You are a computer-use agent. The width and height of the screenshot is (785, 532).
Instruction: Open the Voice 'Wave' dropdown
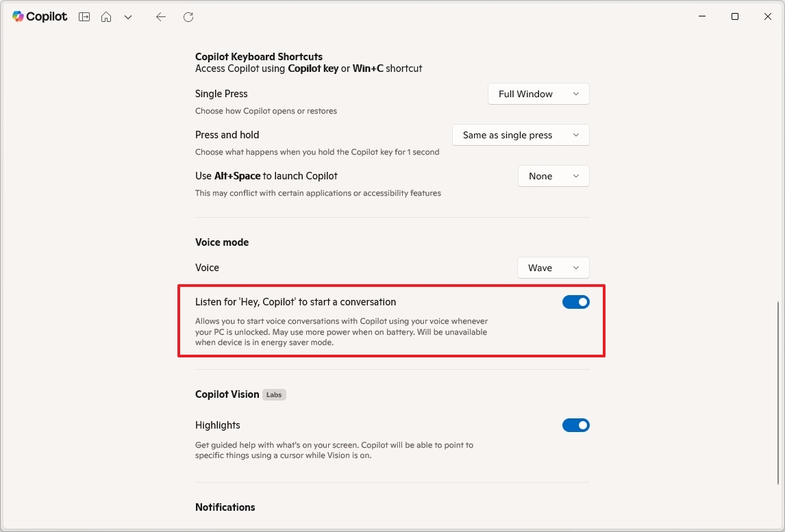tap(553, 268)
